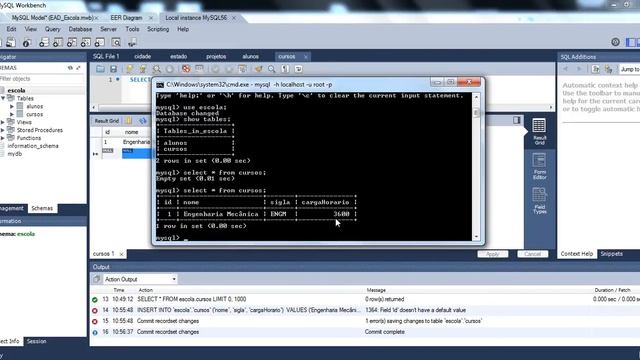The height and width of the screenshot is (360, 640).
Task: Close the cursos query tab
Action: click(306, 57)
